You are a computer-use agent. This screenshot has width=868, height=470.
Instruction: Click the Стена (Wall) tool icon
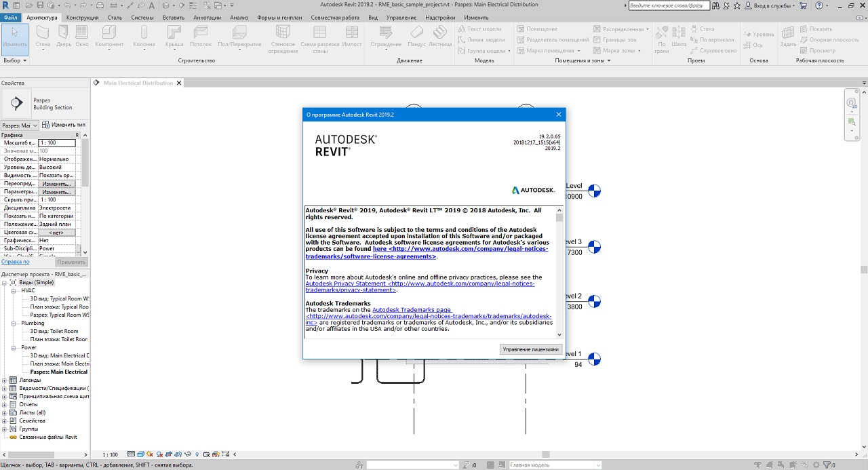click(x=43, y=33)
